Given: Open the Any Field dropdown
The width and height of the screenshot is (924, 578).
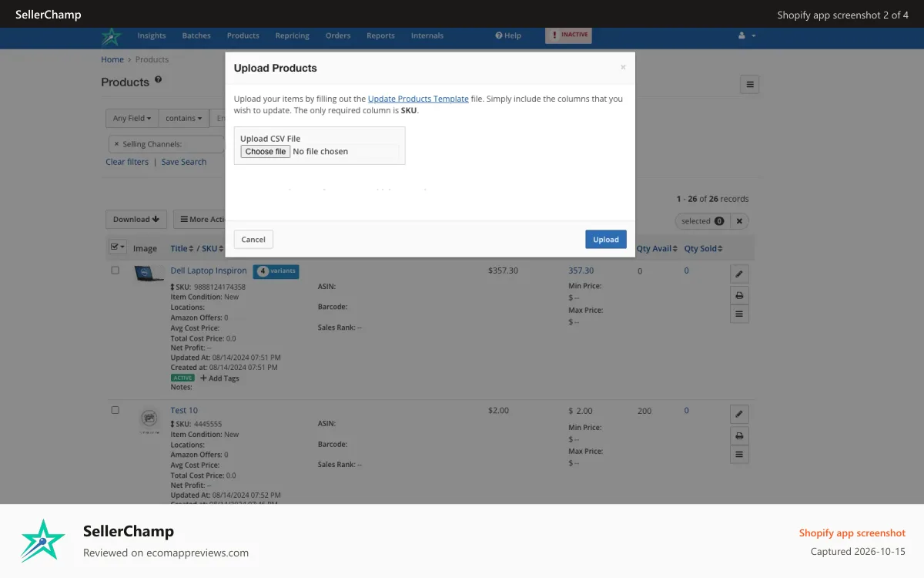Looking at the screenshot, I should pyautogui.click(x=132, y=118).
